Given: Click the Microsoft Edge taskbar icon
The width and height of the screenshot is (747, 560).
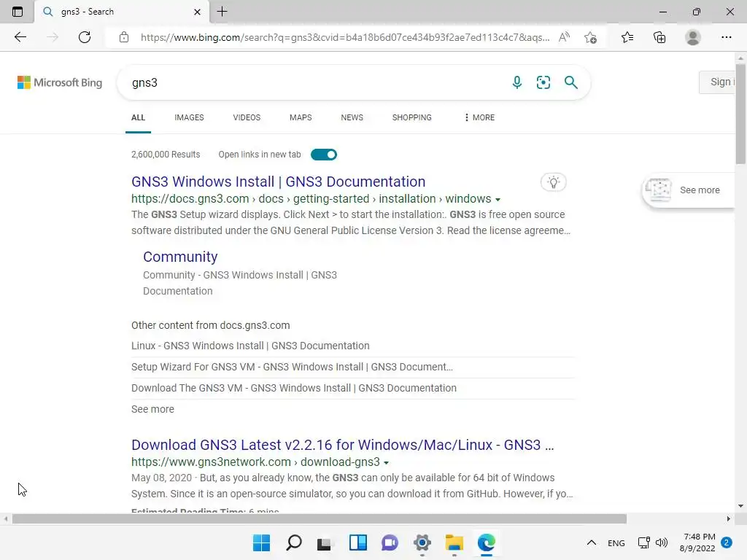Looking at the screenshot, I should [487, 542].
